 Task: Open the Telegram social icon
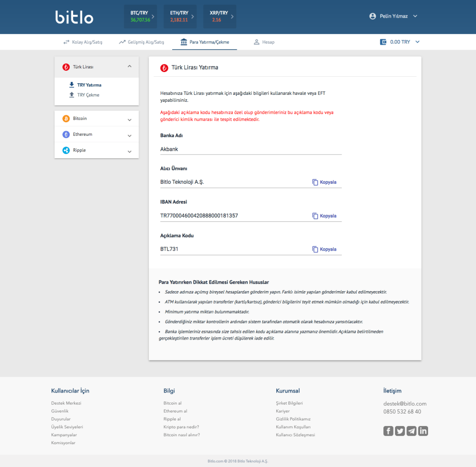(411, 431)
